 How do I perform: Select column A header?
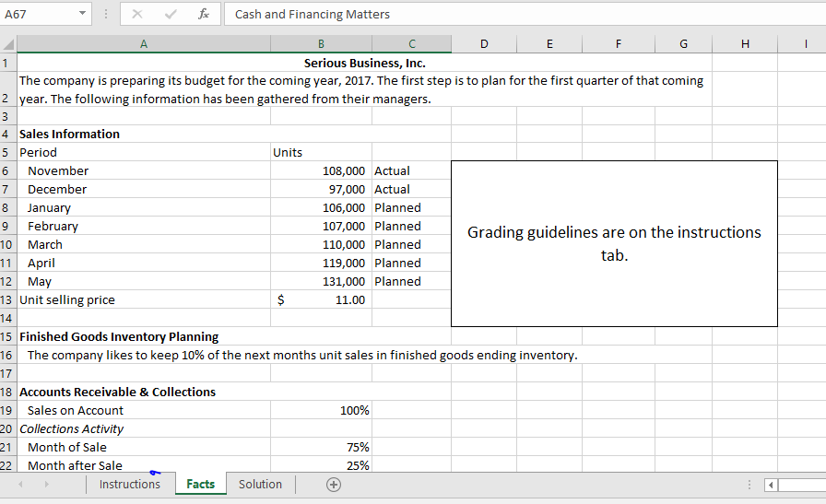[x=144, y=44]
